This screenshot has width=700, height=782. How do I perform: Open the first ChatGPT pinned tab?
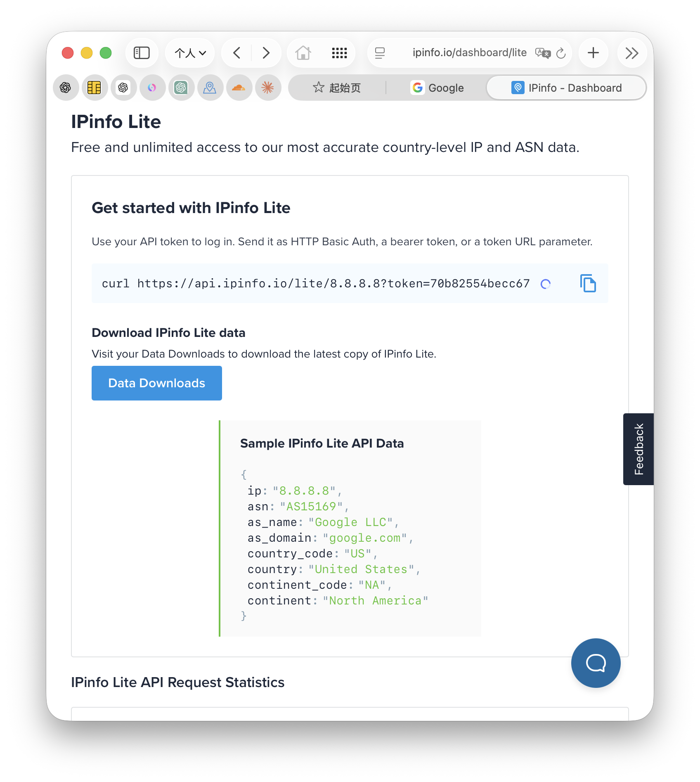(66, 88)
